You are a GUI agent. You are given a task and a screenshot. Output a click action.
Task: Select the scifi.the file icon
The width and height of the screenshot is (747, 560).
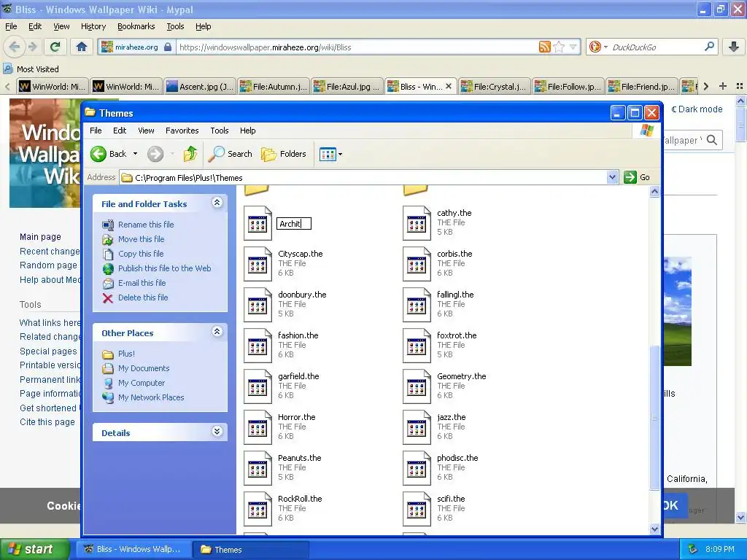click(417, 510)
